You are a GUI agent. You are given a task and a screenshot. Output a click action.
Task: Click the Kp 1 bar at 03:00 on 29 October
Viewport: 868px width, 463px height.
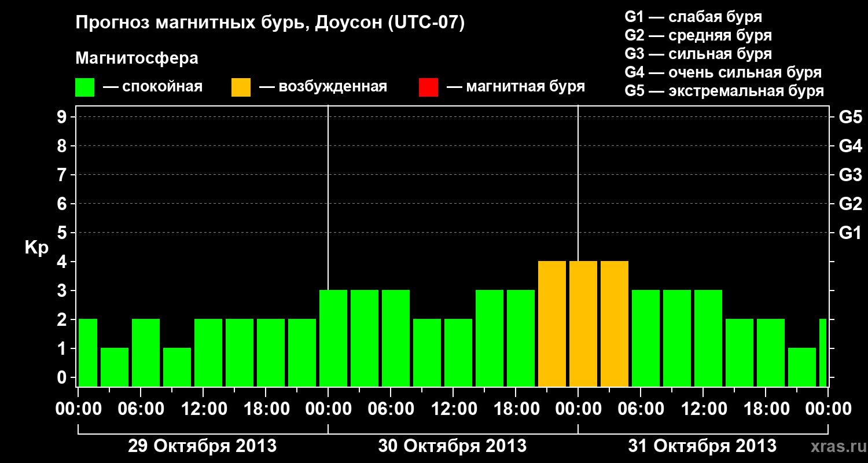[x=115, y=367]
